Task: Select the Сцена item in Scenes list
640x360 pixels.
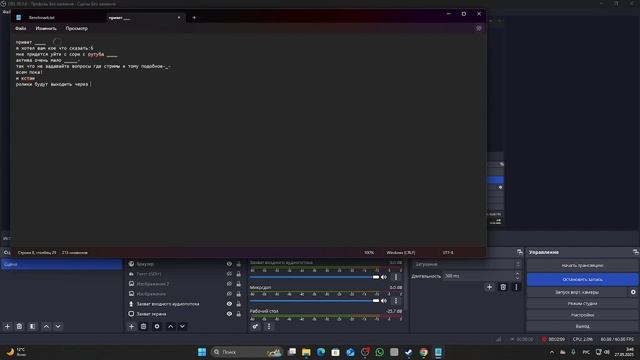Action: point(61,264)
